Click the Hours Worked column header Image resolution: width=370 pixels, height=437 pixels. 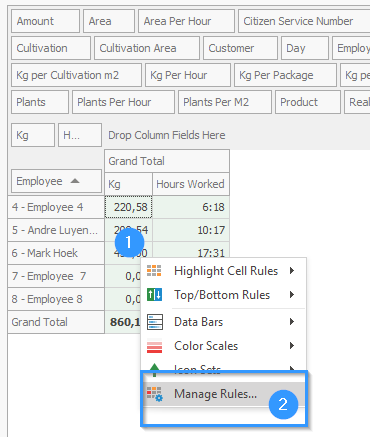tap(191, 184)
